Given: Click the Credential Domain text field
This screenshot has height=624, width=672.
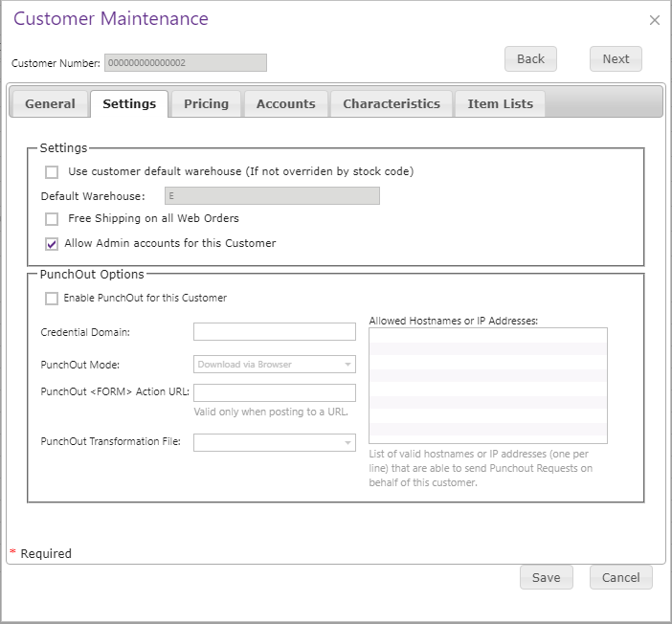Looking at the screenshot, I should pos(274,332).
